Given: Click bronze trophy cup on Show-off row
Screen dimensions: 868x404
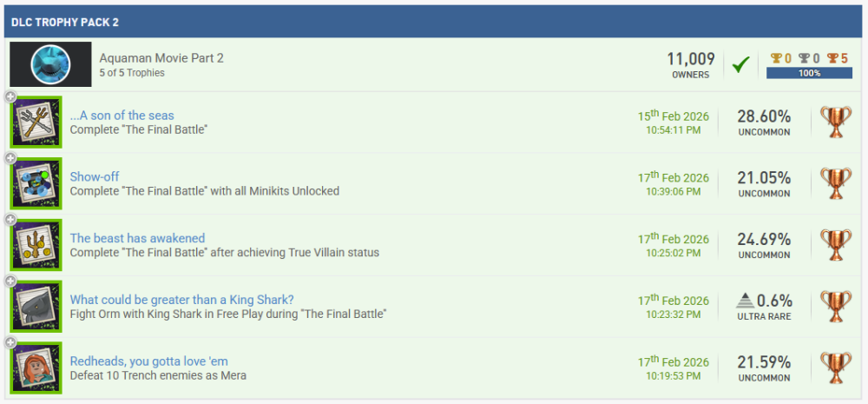Looking at the screenshot, I should click(836, 183).
